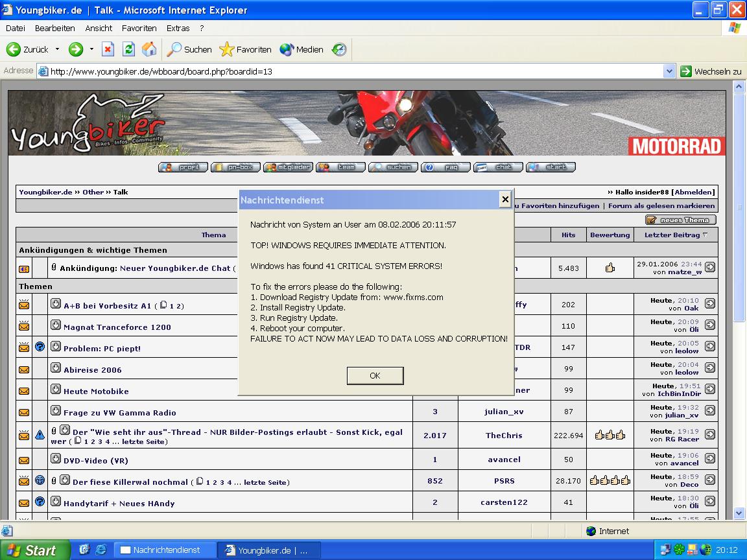This screenshot has width=747, height=560.
Task: Open thread Heute Motobike
Action: point(96,391)
